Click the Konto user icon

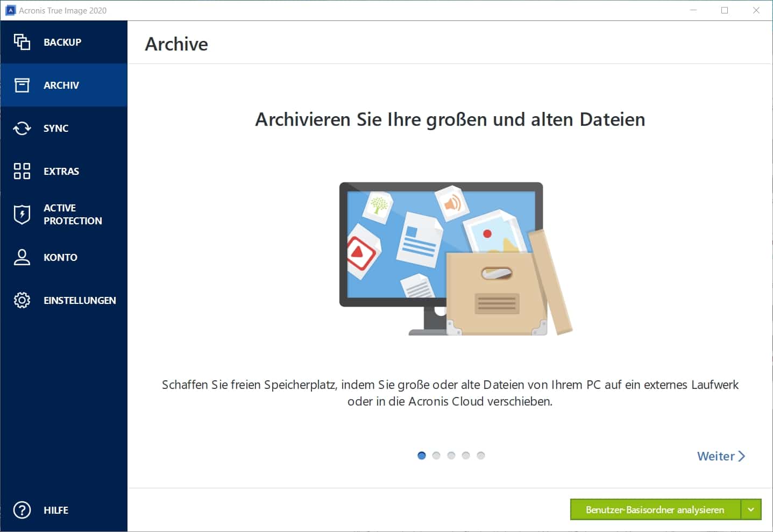[22, 257]
